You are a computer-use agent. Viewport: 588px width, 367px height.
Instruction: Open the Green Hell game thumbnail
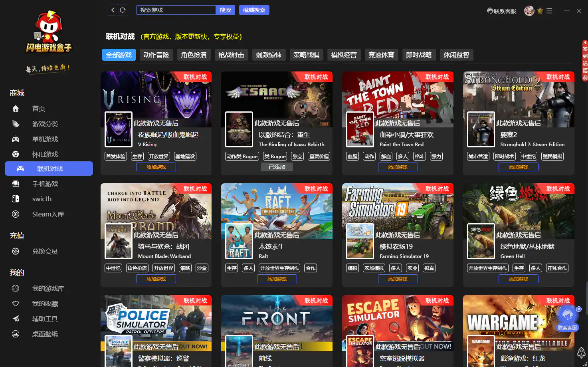pyautogui.click(x=481, y=241)
